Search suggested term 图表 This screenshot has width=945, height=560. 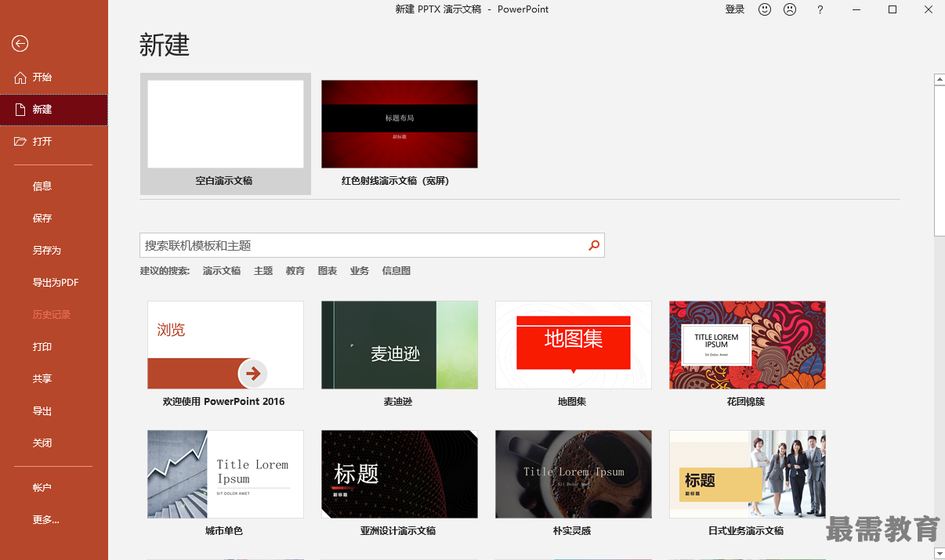pyautogui.click(x=328, y=271)
